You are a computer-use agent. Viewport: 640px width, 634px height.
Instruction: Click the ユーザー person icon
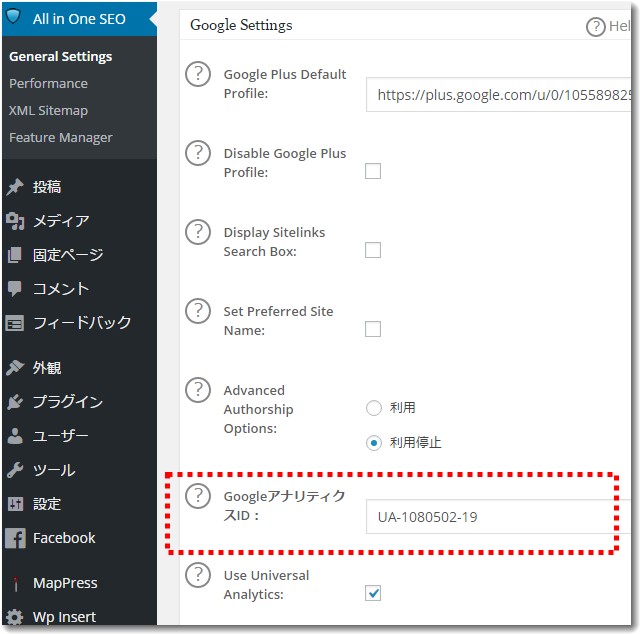pos(15,436)
